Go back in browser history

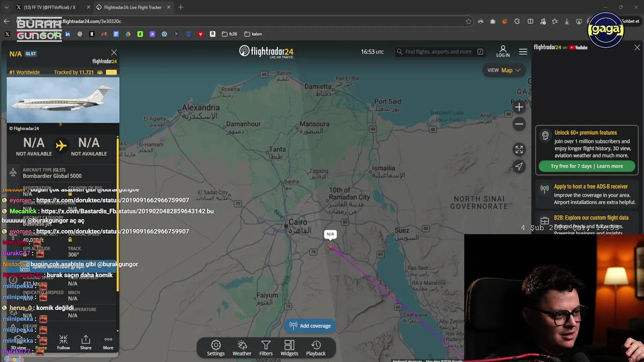7,21
